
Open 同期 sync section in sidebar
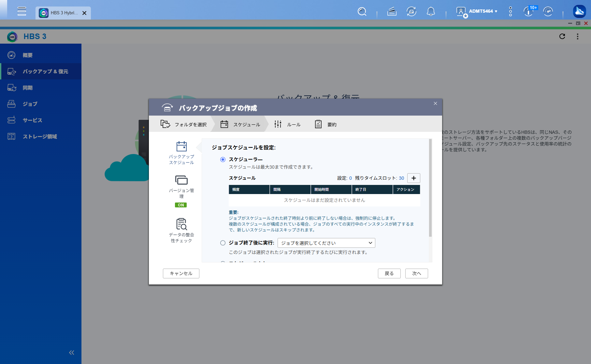coord(41,88)
